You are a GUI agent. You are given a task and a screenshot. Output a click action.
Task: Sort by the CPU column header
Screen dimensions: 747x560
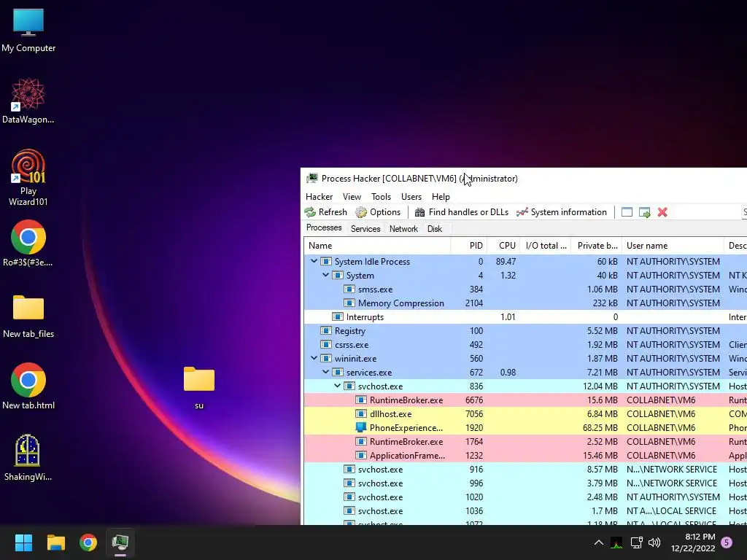click(x=503, y=246)
